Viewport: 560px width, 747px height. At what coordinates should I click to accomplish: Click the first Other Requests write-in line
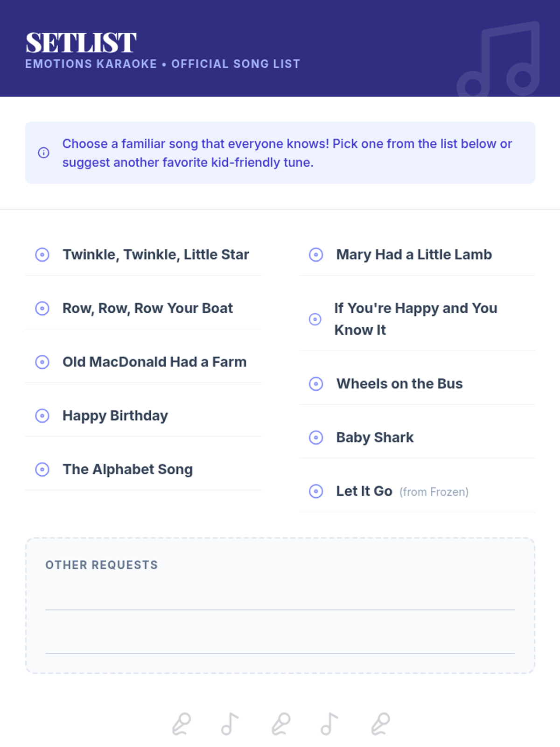pyautogui.click(x=280, y=609)
